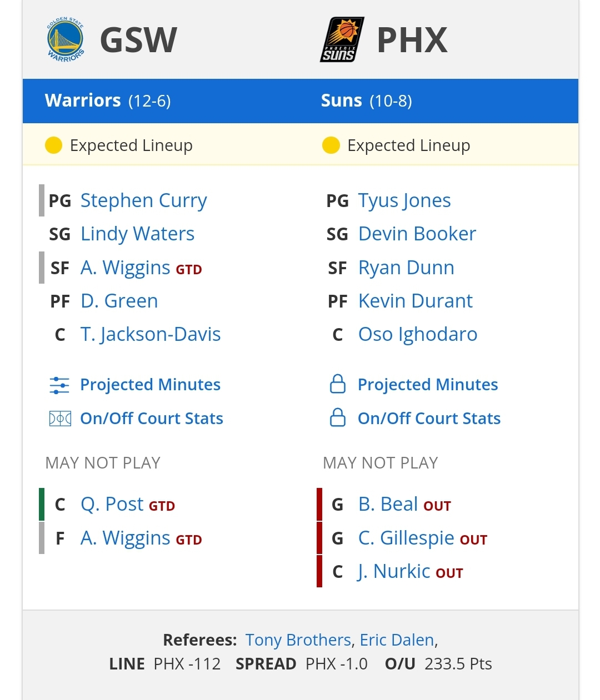Open T. Jackson-Davis player link
The width and height of the screenshot is (600, 700).
pos(150,334)
